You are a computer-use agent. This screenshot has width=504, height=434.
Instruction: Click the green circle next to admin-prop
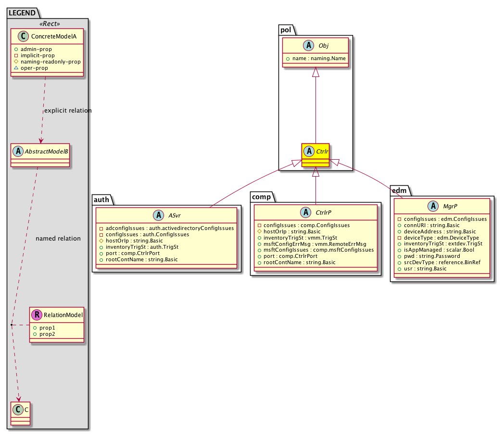[x=16, y=50]
